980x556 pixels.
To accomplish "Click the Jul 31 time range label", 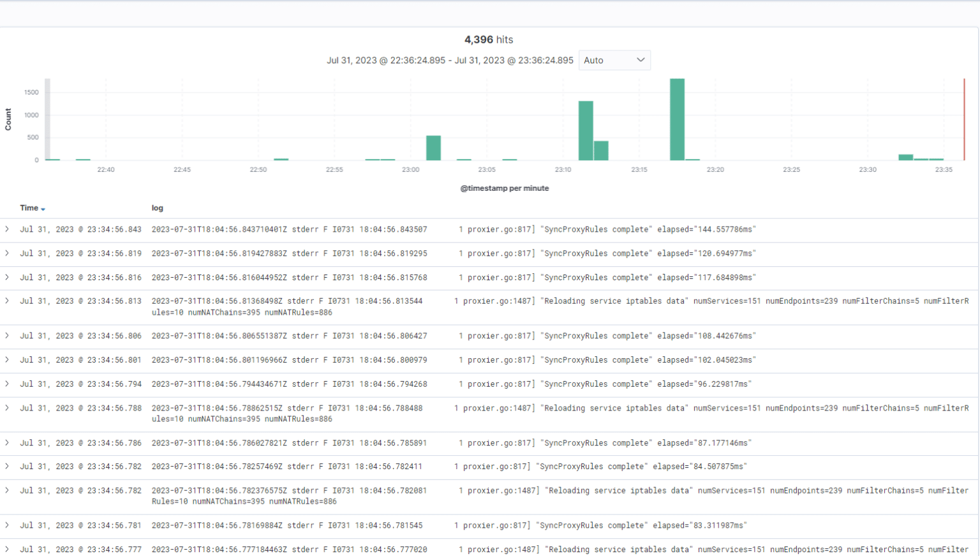I will click(449, 60).
